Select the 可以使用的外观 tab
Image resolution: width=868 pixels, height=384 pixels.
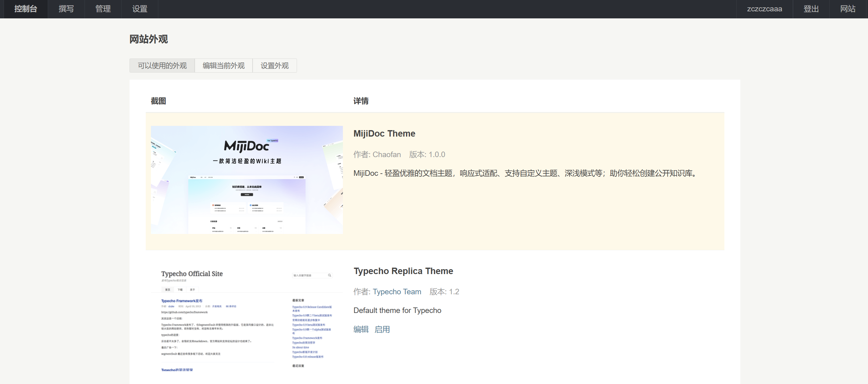162,66
